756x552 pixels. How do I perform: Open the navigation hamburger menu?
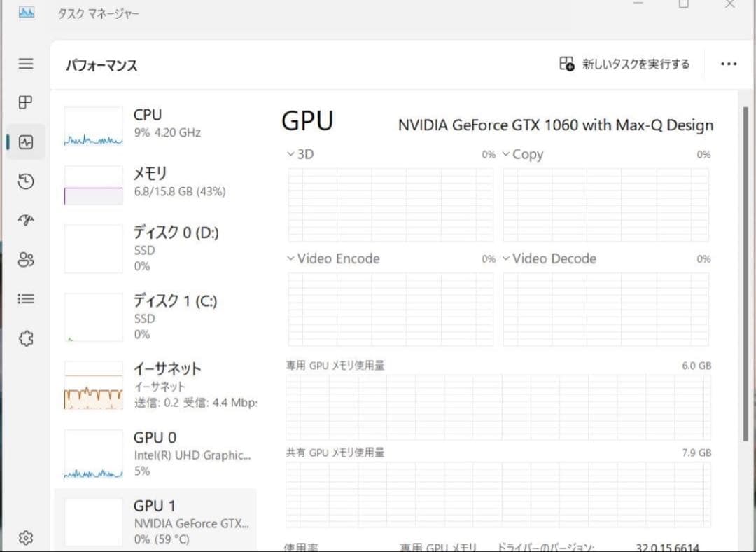point(25,64)
